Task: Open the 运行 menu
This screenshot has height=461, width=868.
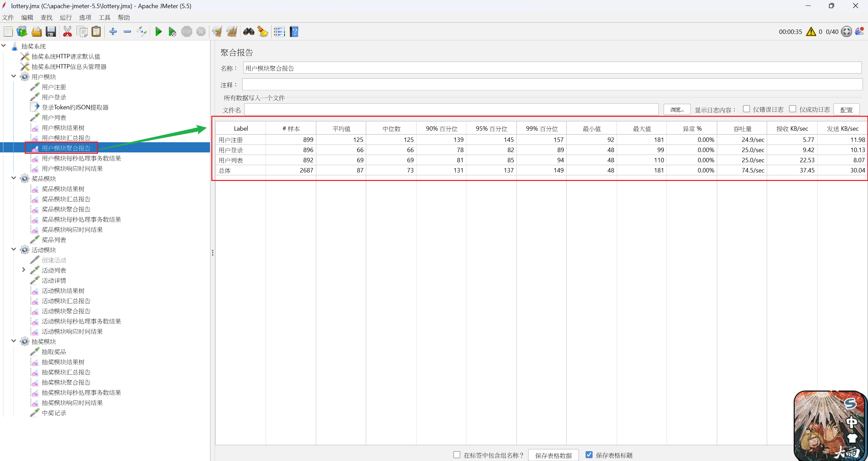Action: (66, 17)
